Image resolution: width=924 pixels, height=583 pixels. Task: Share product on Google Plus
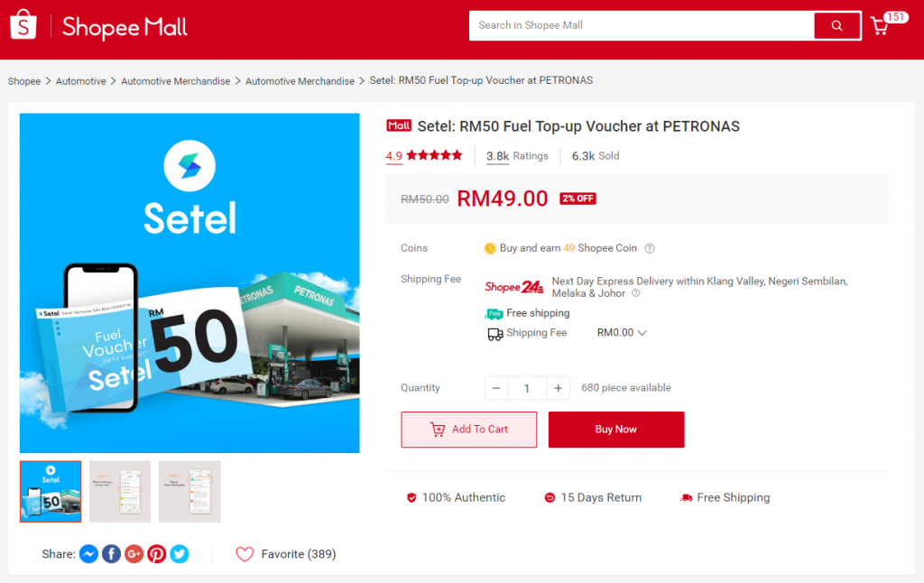tap(134, 554)
